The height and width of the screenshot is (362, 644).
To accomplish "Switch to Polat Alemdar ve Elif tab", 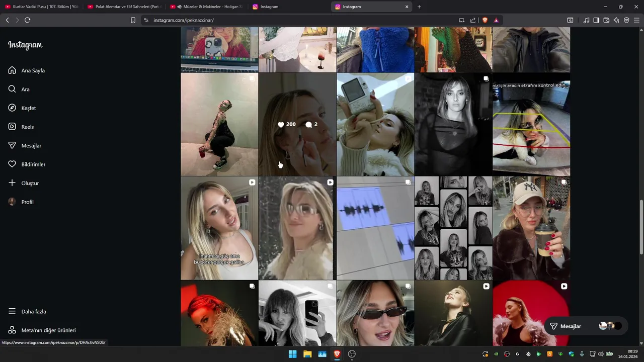I will (x=124, y=7).
